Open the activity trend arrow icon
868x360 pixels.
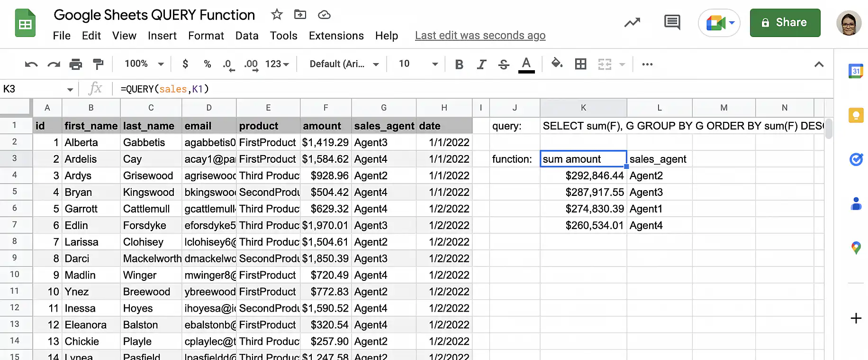coord(632,22)
